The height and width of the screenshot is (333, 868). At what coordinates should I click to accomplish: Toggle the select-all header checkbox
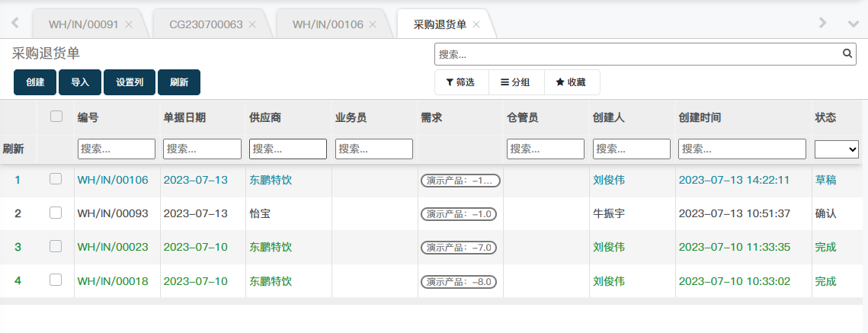coord(56,117)
